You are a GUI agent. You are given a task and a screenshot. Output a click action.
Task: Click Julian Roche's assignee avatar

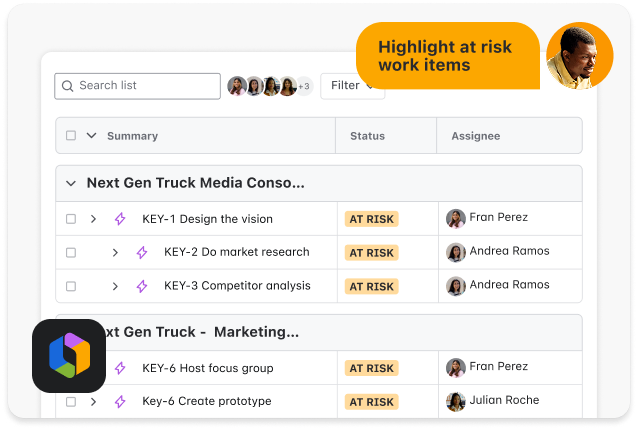(x=456, y=402)
